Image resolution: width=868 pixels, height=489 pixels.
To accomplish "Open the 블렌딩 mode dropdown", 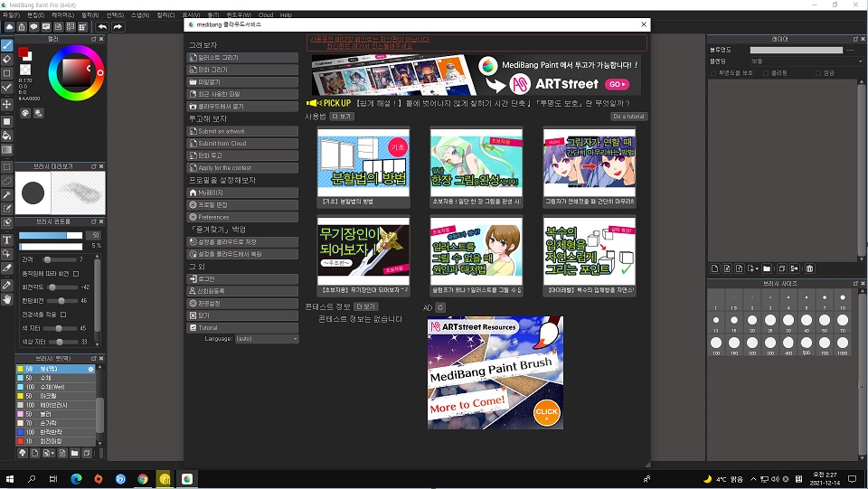I will [x=807, y=61].
